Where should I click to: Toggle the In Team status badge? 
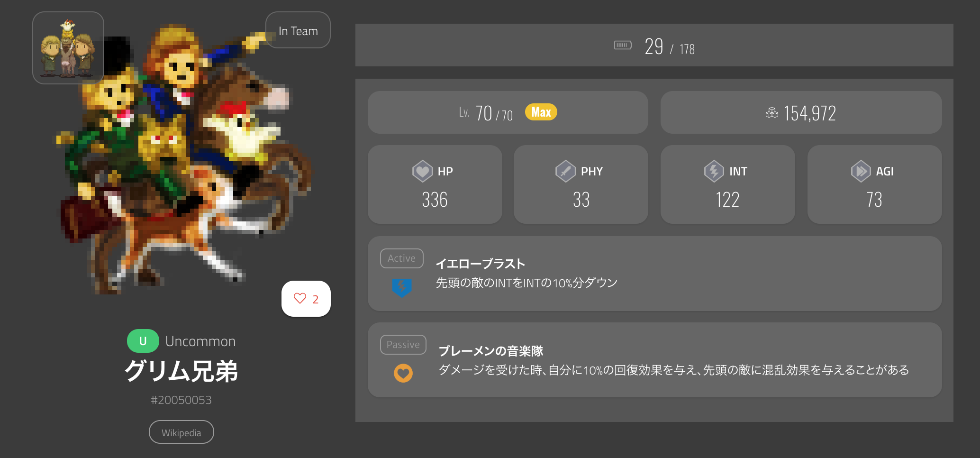(298, 30)
